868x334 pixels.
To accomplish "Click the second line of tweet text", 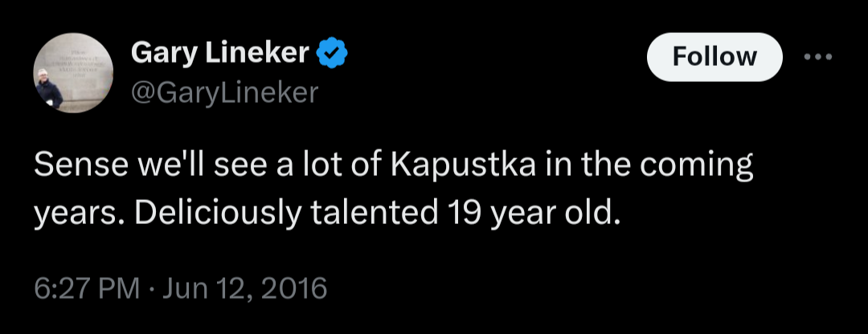I will click(x=328, y=216).
